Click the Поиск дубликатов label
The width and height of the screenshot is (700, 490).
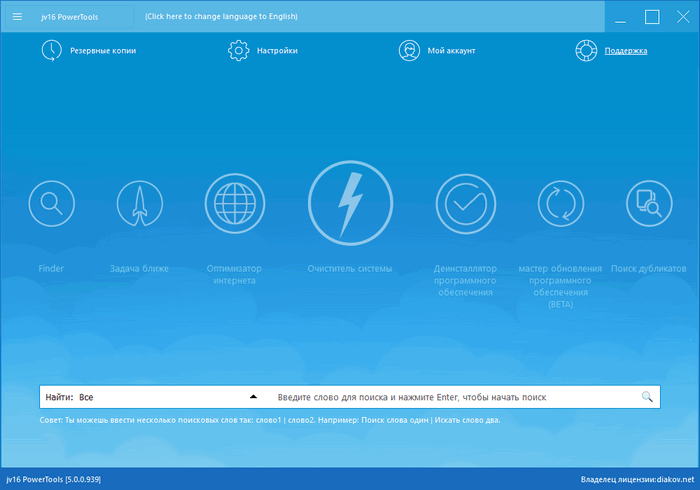click(649, 268)
